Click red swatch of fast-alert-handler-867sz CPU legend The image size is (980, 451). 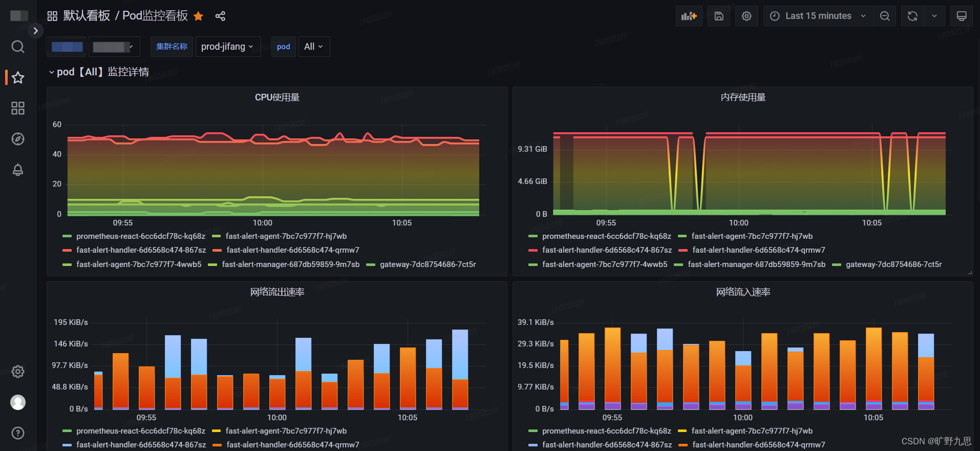67,250
